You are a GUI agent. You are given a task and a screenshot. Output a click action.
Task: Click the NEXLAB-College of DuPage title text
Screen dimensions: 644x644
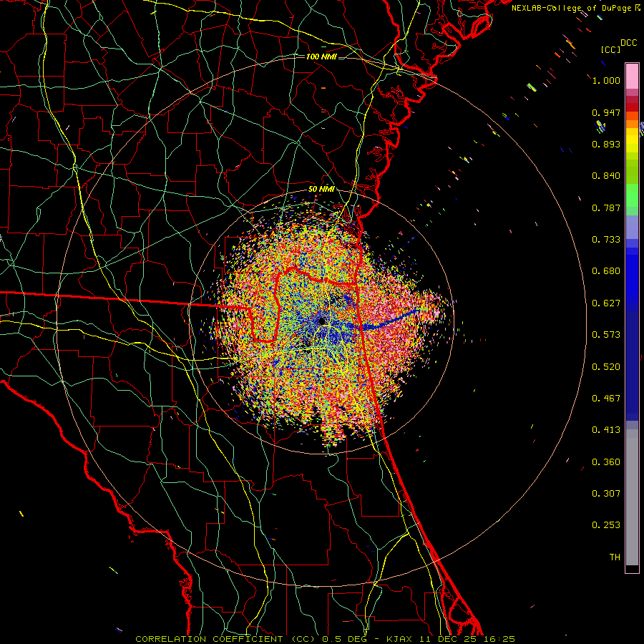coord(576,8)
